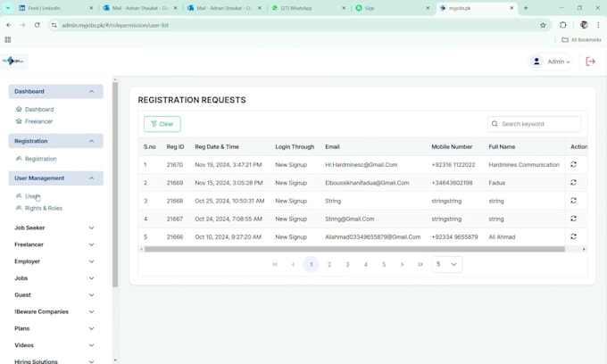Screen dimensions: 607x364
Task: Click the Mobile Number column header
Action: pos(452,147)
